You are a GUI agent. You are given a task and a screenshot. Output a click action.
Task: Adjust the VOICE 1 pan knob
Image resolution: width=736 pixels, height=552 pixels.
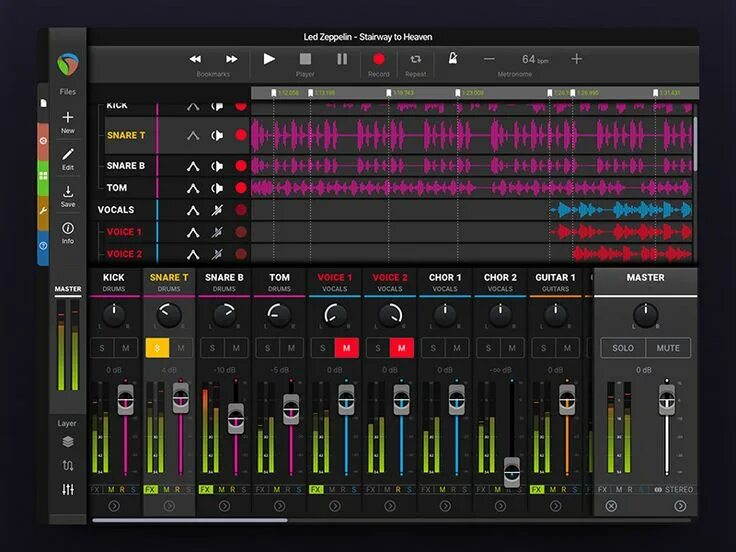[335, 315]
